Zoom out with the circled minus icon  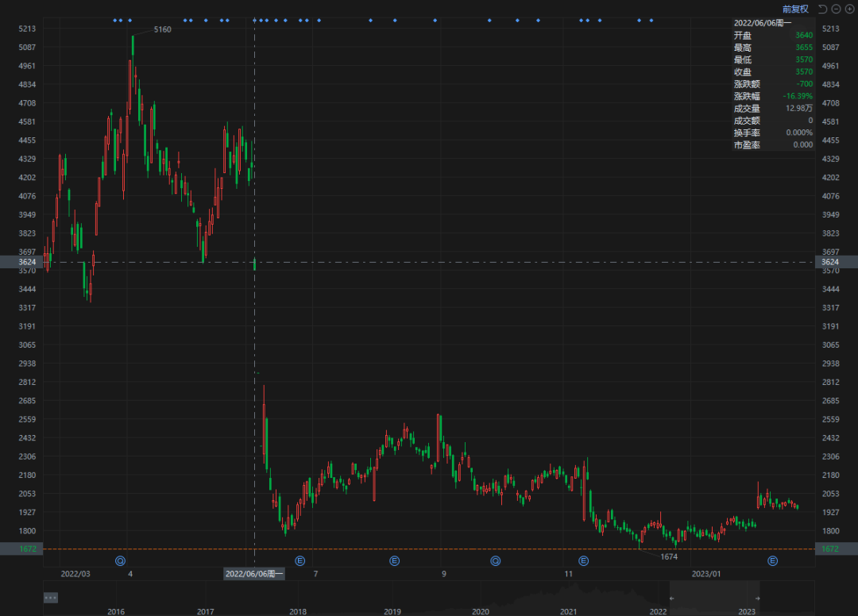click(x=836, y=9)
